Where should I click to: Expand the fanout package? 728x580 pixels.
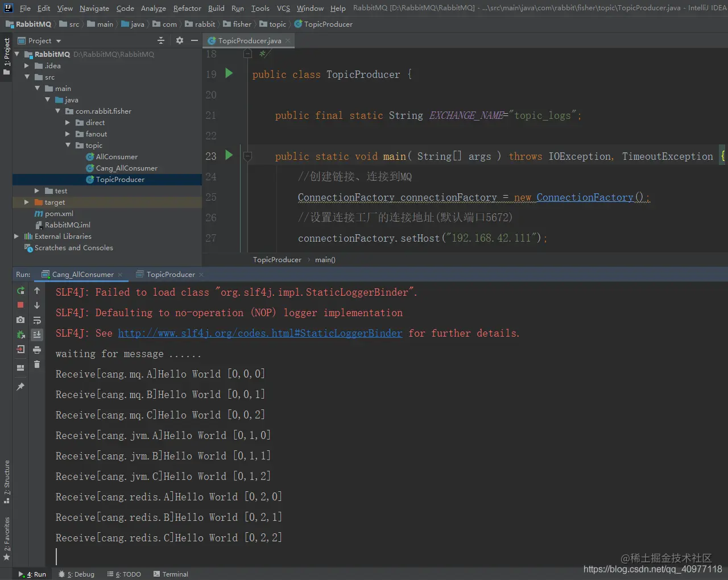pyautogui.click(x=68, y=134)
